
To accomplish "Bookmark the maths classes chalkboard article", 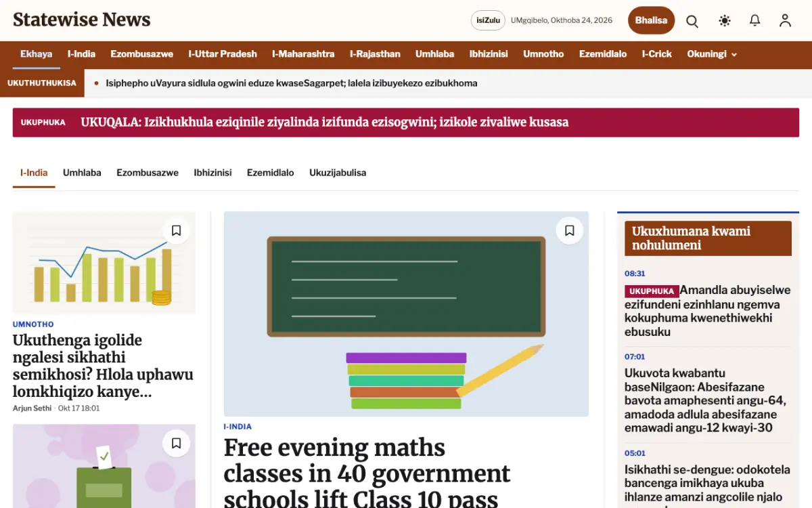I will [x=569, y=231].
